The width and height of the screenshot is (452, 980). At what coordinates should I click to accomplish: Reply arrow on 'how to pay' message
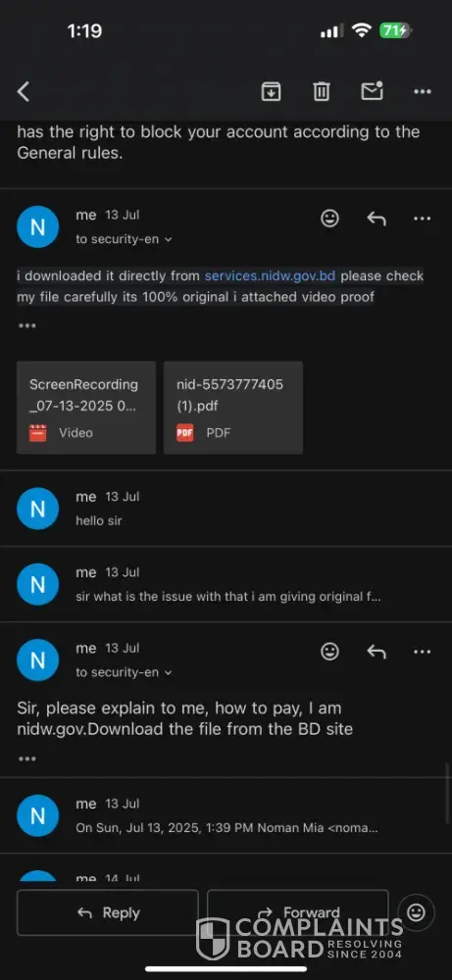click(377, 652)
